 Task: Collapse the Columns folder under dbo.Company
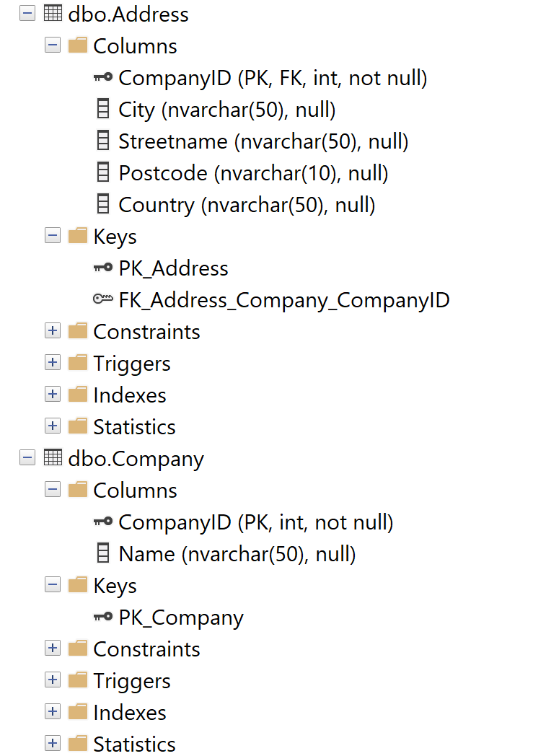point(53,491)
